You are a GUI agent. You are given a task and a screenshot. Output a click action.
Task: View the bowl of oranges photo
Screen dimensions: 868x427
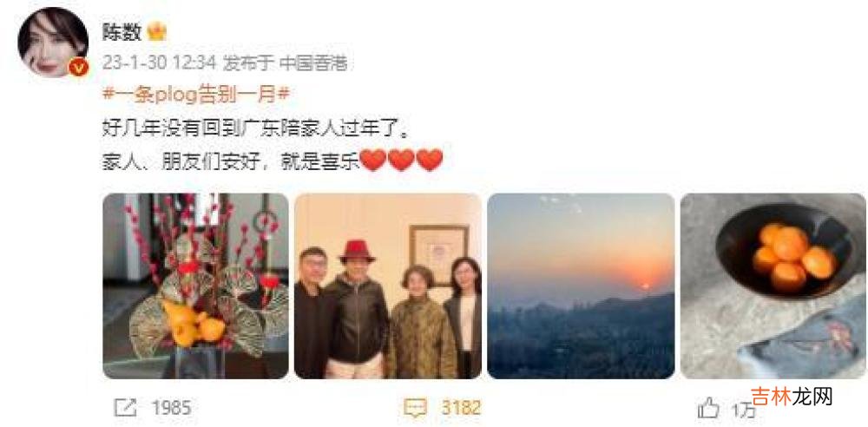pyautogui.click(x=773, y=286)
